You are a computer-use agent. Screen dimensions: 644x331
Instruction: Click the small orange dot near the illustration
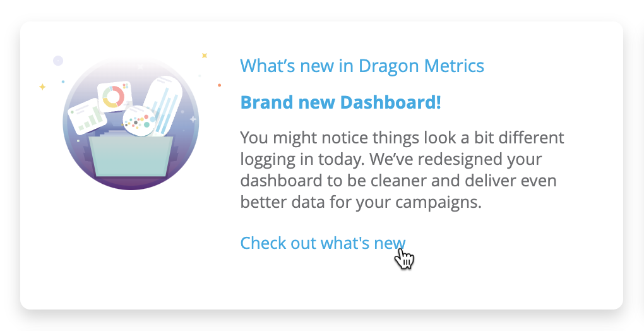219,85
